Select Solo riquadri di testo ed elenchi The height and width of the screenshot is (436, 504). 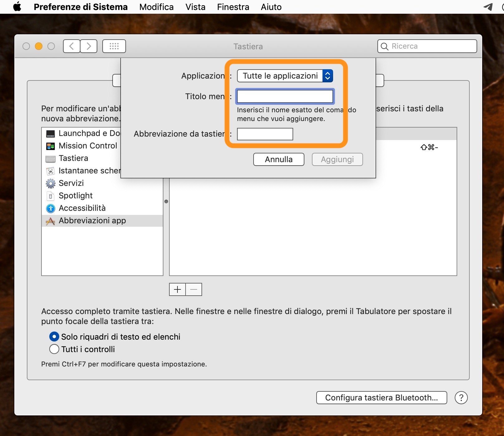coord(54,337)
